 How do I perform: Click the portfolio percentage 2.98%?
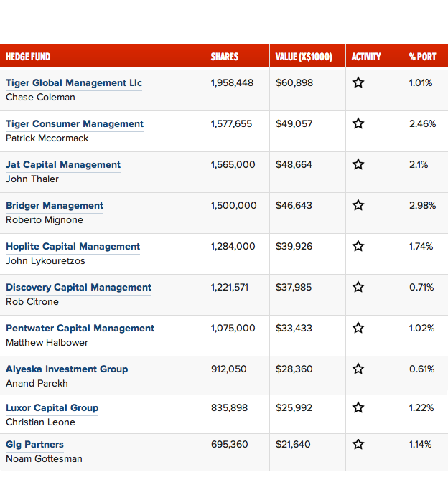point(422,205)
